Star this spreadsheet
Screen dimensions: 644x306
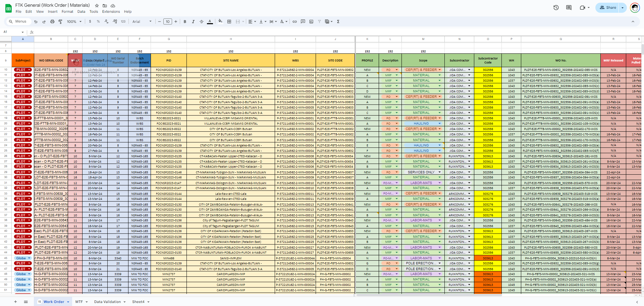pos(97,6)
